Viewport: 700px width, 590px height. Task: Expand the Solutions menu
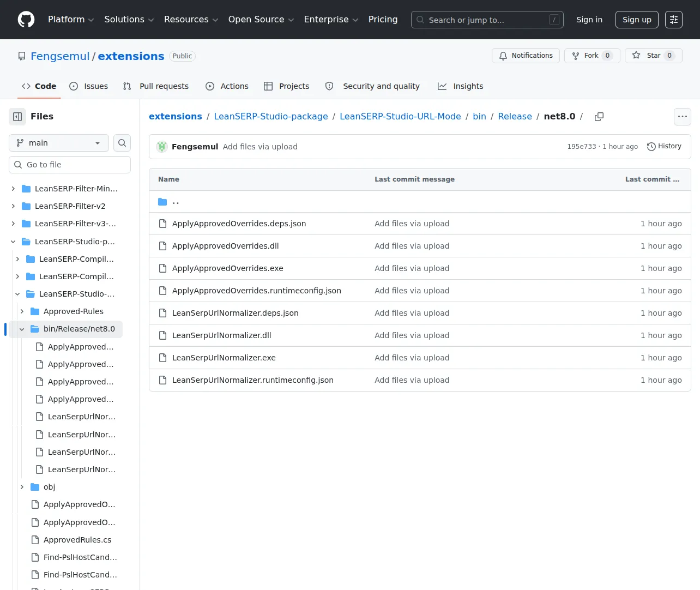click(x=129, y=20)
